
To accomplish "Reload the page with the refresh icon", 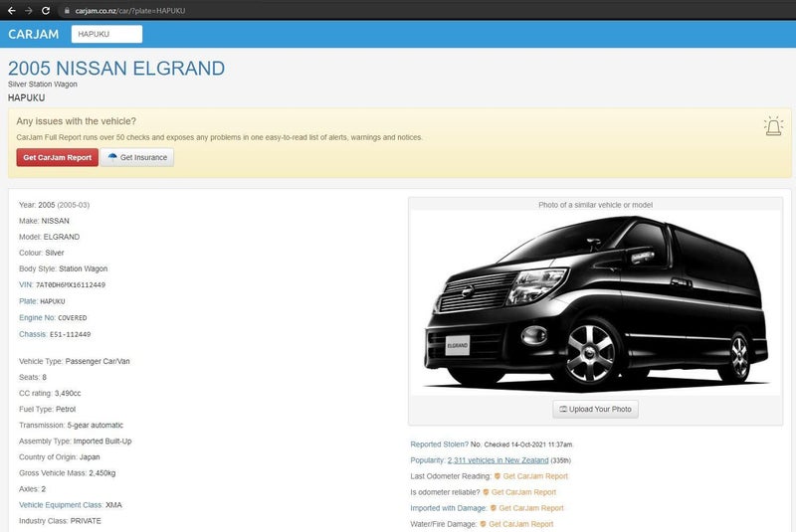I will [46, 10].
